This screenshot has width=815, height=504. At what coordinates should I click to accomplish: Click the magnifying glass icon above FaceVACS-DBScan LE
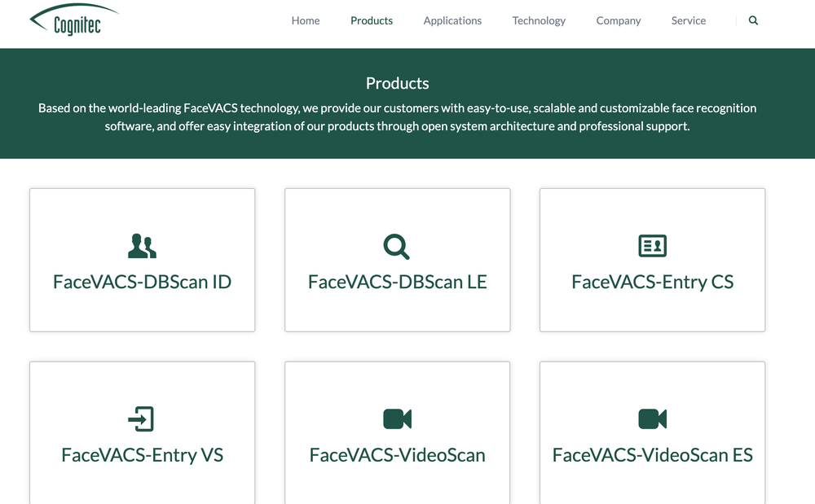[x=397, y=247]
